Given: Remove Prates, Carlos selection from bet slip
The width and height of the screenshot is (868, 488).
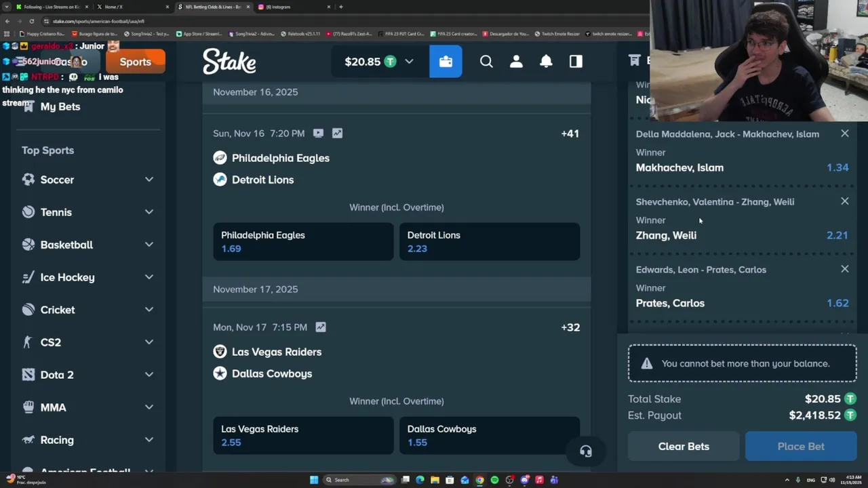Looking at the screenshot, I should (x=844, y=269).
